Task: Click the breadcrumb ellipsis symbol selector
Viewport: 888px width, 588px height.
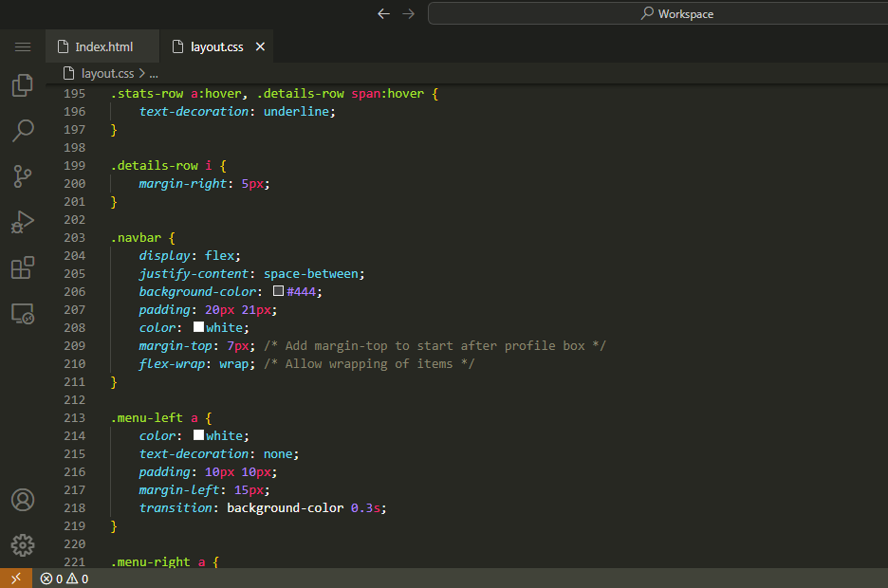Action: pos(154,73)
